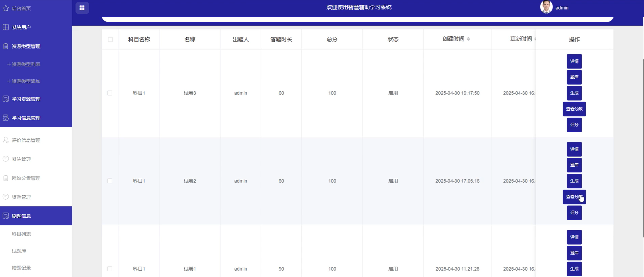Click 生成 button for 试卷2
Image resolution: width=644 pixels, height=277 pixels.
(x=574, y=181)
